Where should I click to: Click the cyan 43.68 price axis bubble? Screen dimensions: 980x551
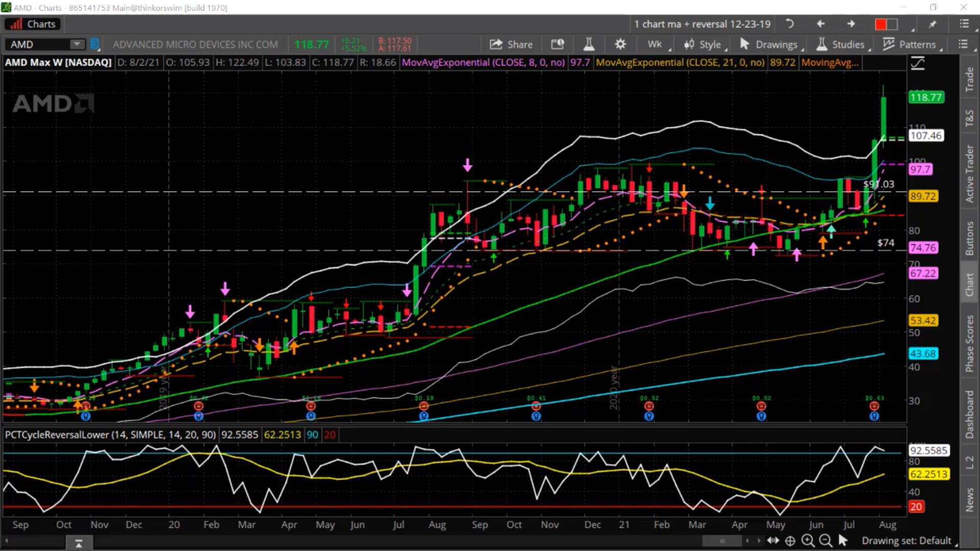(923, 354)
